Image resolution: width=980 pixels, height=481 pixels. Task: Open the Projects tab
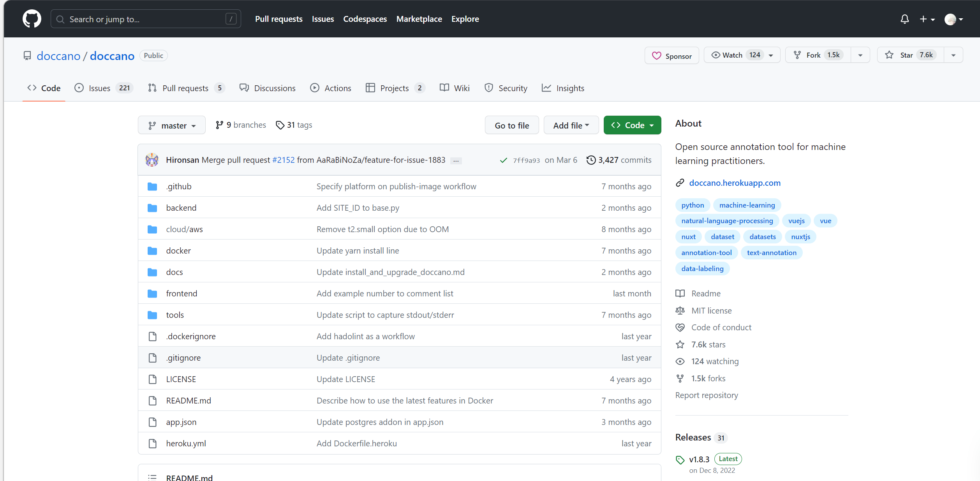tap(395, 88)
